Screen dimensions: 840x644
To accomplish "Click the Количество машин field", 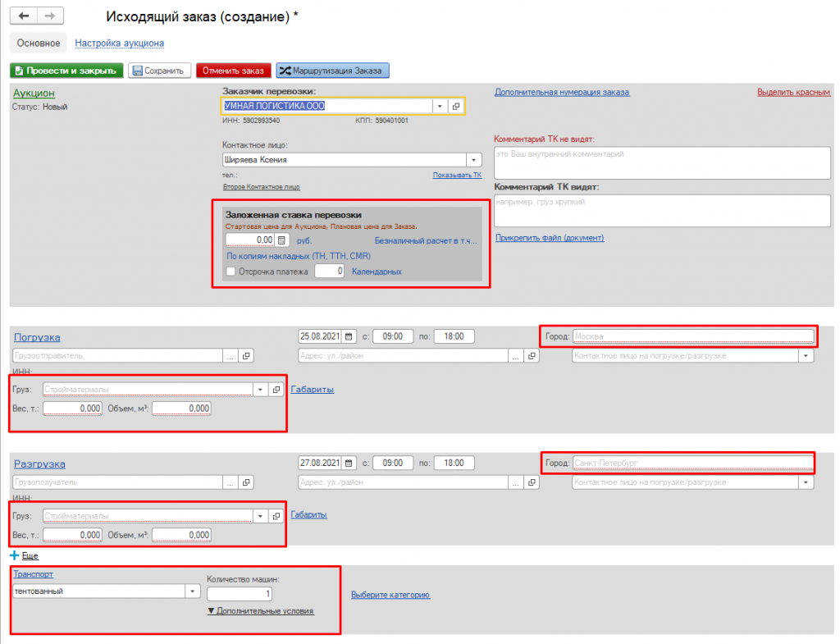I will (240, 594).
